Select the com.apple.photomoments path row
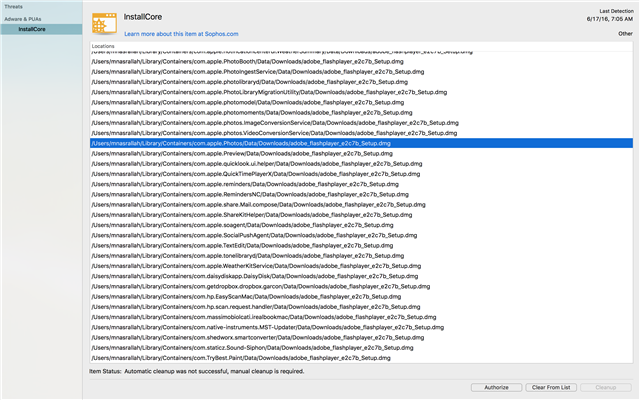Screen dimensions: 640x400 point(361,113)
